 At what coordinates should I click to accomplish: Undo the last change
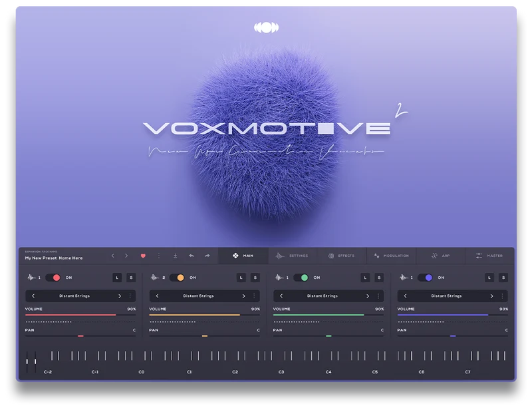(192, 256)
